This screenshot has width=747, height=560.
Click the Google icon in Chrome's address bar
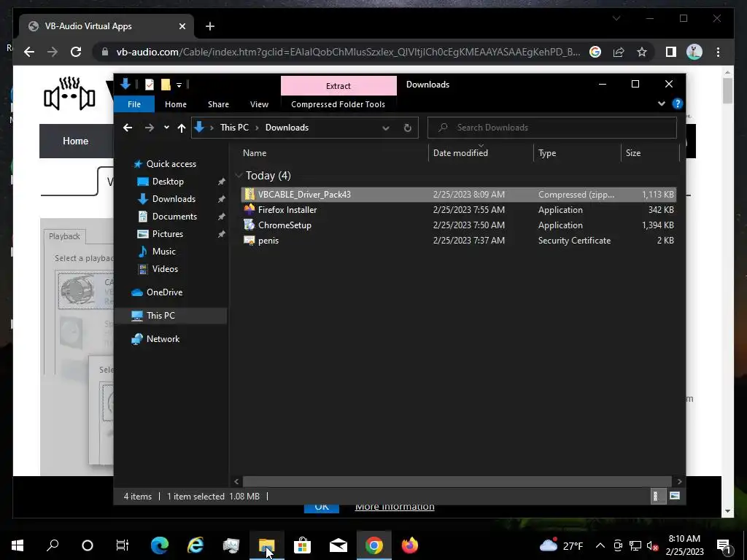point(595,52)
